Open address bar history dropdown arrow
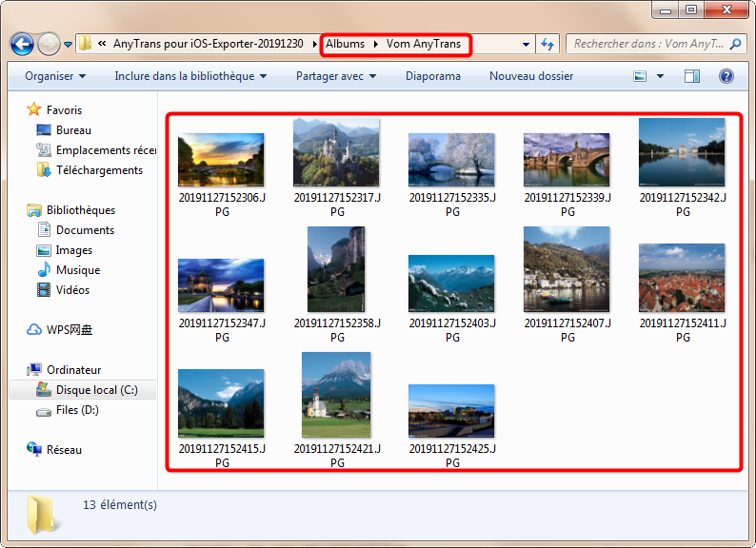 527,45
